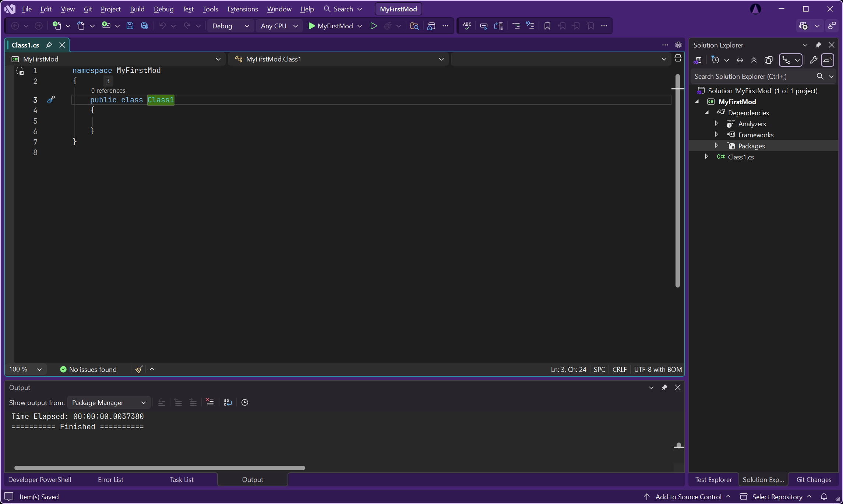Viewport: 843px width, 504px height.
Task: Toggle bookmark icon in toolbar
Action: 547,26
